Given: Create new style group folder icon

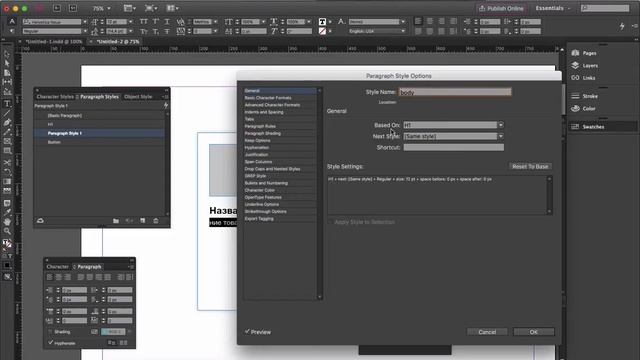Looking at the screenshot, I should coord(116,221).
